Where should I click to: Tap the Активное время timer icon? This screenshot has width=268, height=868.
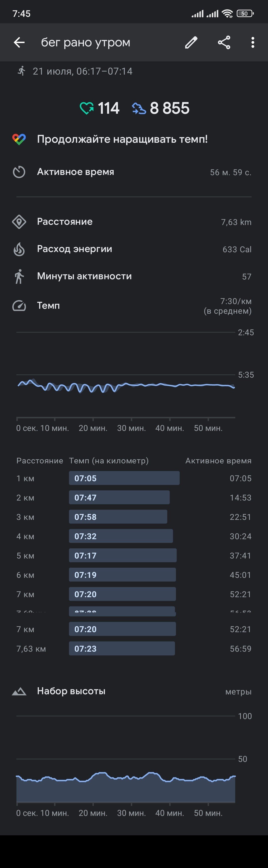pyautogui.click(x=19, y=172)
